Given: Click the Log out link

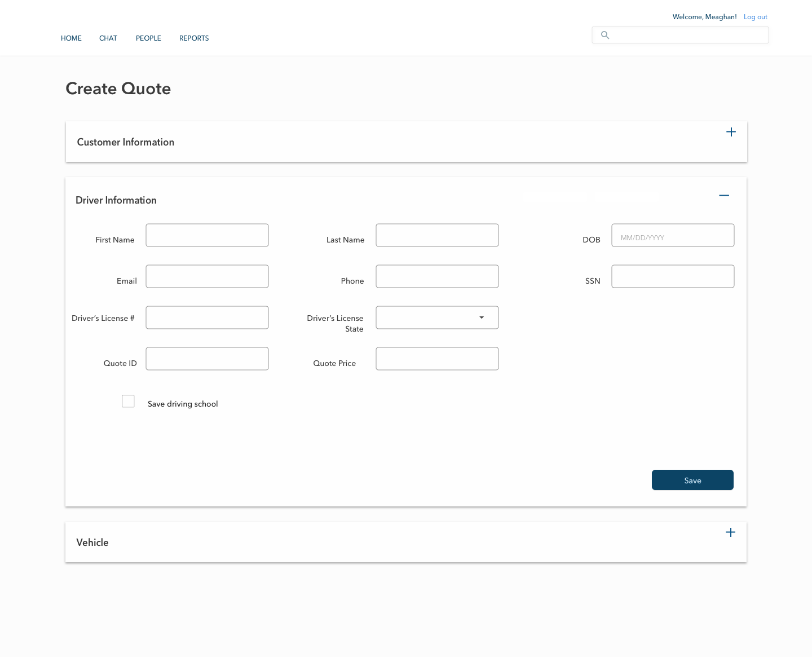Looking at the screenshot, I should [756, 17].
